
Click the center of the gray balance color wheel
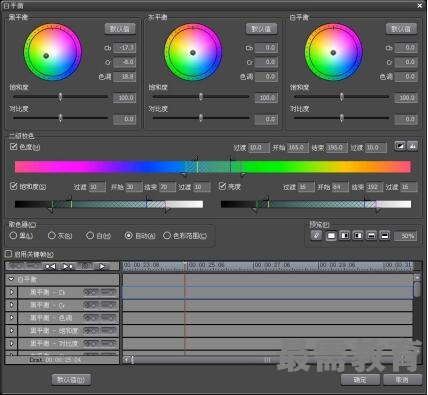193,52
